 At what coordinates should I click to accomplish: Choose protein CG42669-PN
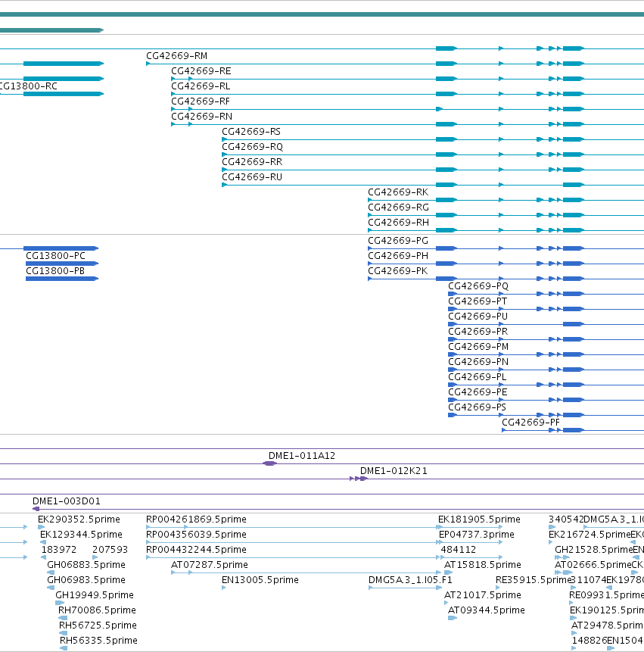(x=478, y=362)
